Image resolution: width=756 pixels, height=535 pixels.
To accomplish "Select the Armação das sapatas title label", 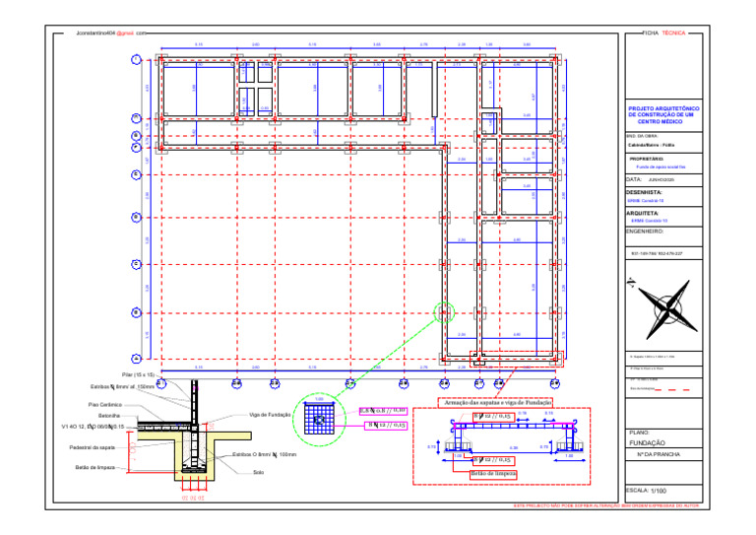I will (x=497, y=402).
